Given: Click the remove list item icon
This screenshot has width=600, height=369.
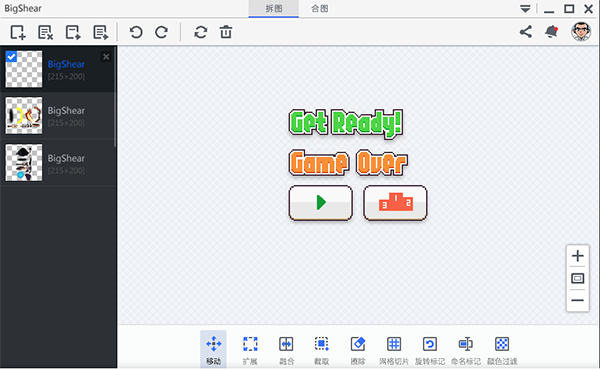Looking at the screenshot, I should [45, 32].
